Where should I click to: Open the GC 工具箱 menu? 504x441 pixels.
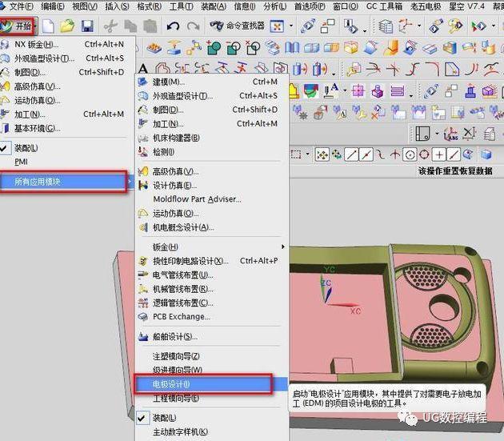tap(384, 6)
